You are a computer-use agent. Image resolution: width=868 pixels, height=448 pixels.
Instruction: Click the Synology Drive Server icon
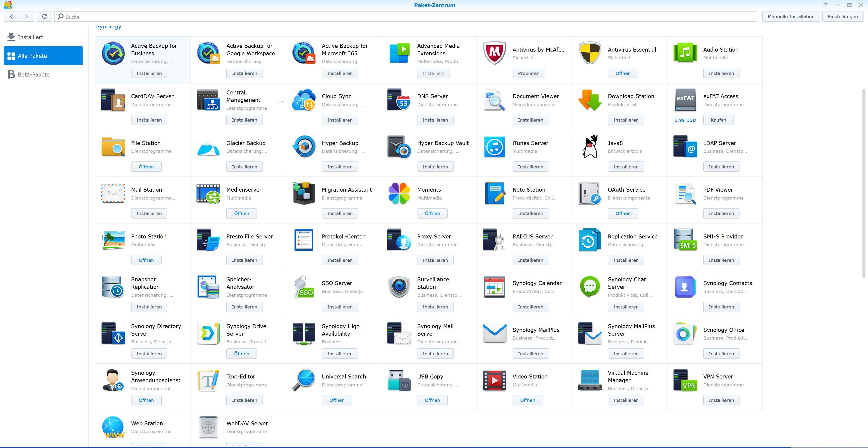(x=208, y=334)
